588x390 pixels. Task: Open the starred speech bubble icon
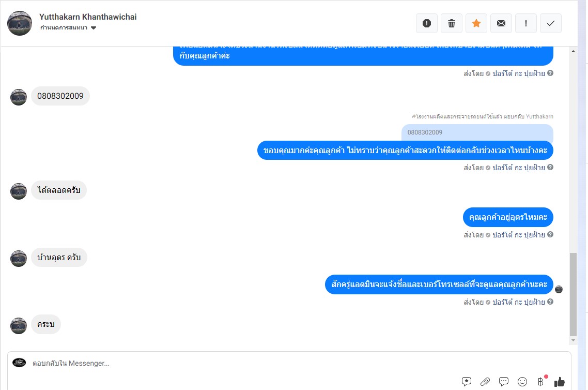pos(467,382)
